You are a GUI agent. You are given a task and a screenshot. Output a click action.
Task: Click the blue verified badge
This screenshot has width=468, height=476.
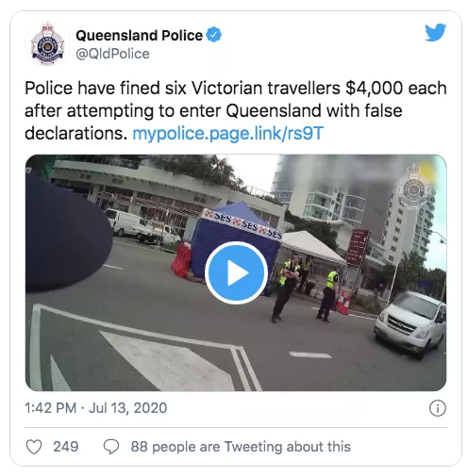pyautogui.click(x=214, y=35)
